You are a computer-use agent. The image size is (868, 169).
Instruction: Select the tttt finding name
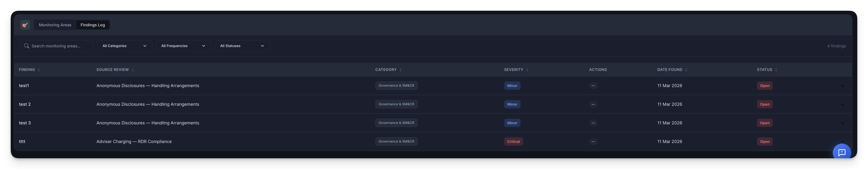coord(22,142)
